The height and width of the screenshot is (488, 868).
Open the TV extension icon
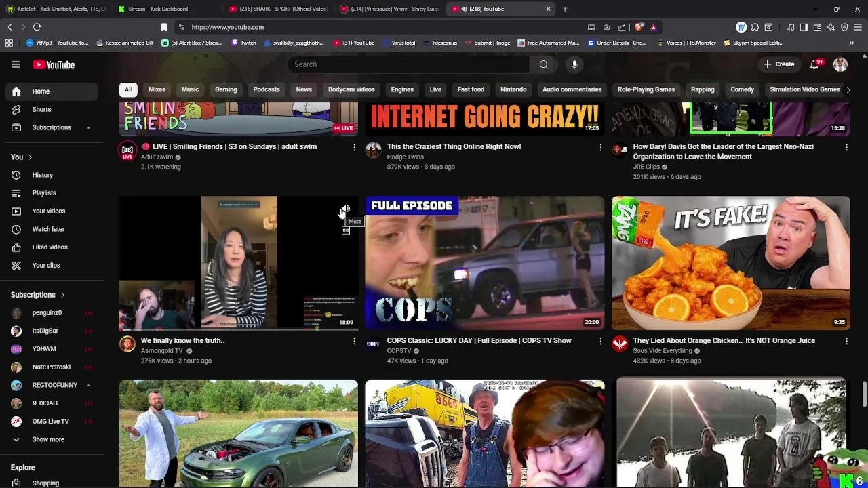tap(741, 27)
